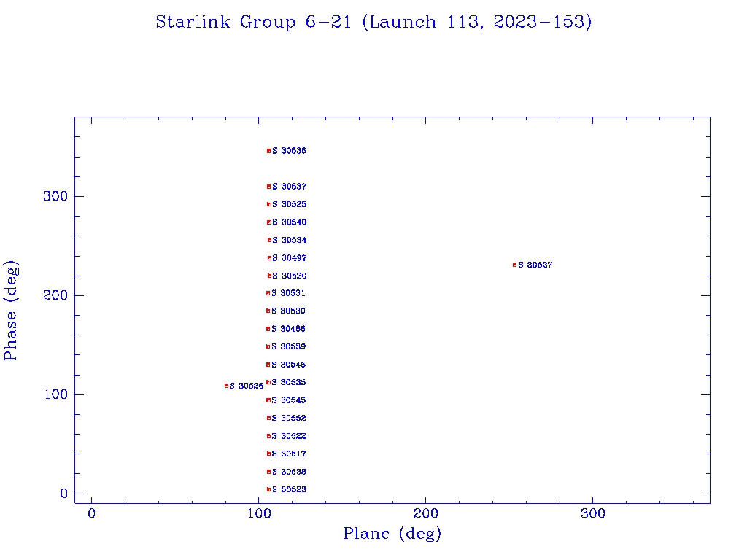Click the red marker beside S 30531
747x560 pixels.
[x=268, y=293]
